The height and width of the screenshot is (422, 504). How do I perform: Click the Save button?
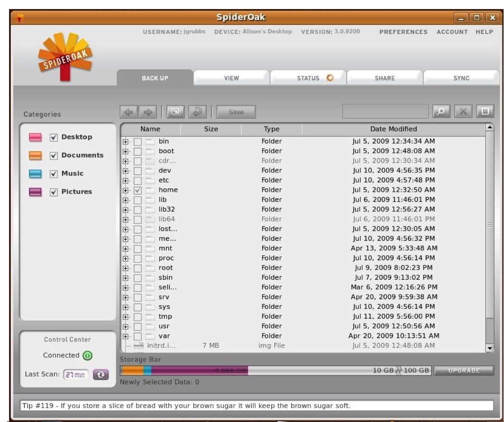[236, 112]
